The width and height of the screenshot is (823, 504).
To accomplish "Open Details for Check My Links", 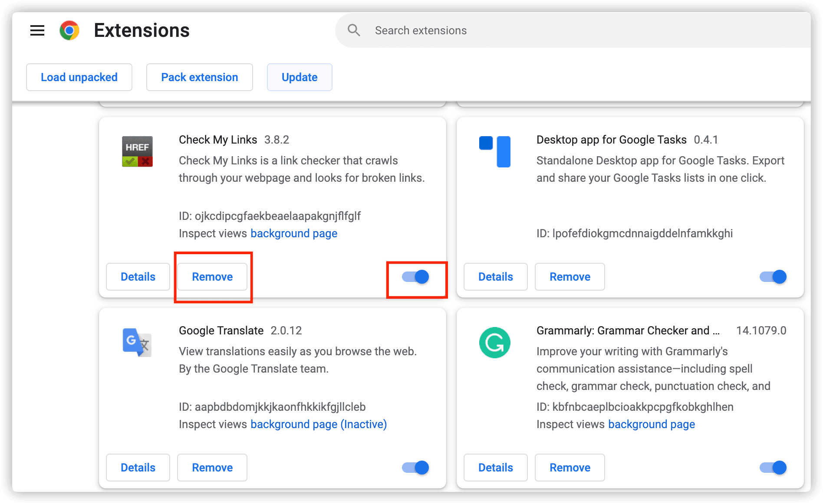I will [x=138, y=277].
